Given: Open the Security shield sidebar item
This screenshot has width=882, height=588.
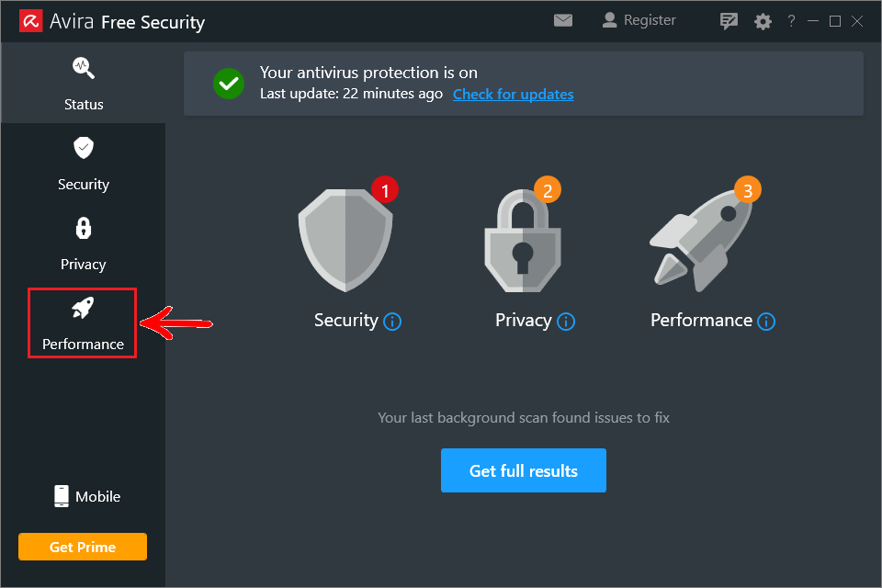Looking at the screenshot, I should pos(84,164).
